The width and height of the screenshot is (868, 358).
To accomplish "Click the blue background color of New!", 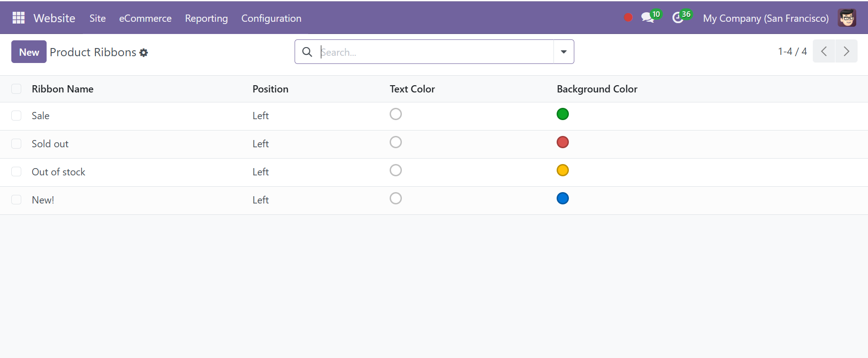I will (x=563, y=198).
